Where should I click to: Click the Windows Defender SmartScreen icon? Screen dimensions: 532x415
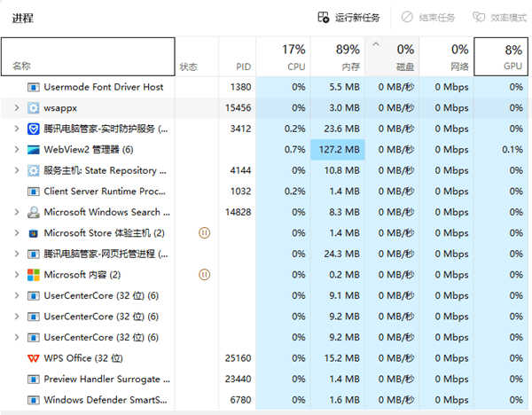pos(34,400)
